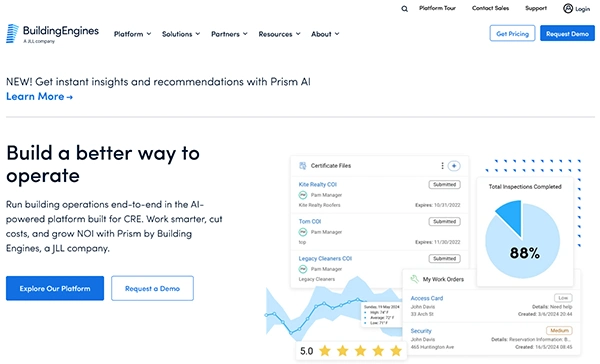This screenshot has width=600, height=364.
Task: Click the 465 Huntington Ave address
Action: 432,347
